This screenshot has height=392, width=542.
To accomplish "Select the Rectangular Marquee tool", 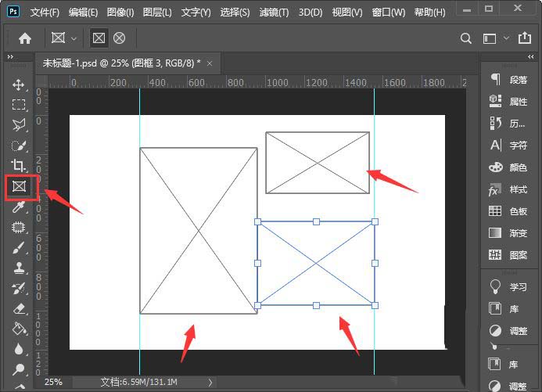I will (19, 104).
